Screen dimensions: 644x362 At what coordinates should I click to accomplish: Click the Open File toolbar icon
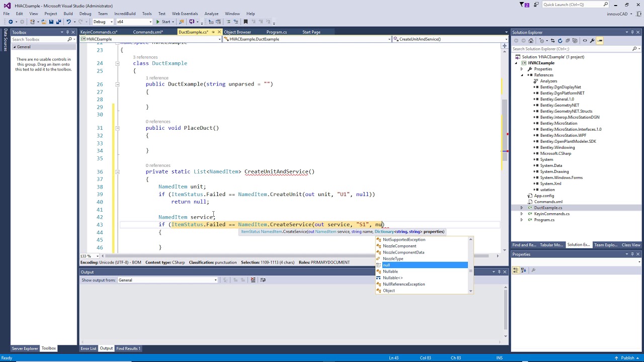[x=44, y=22]
